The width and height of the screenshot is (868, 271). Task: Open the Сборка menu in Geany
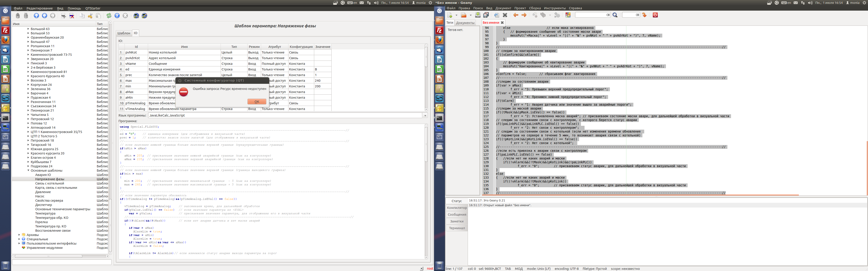(x=535, y=8)
